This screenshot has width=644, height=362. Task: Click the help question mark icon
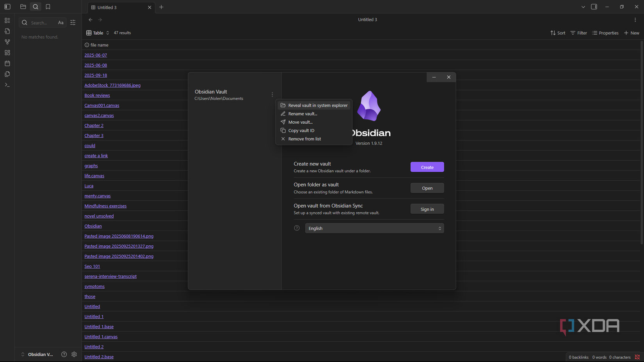[64, 354]
